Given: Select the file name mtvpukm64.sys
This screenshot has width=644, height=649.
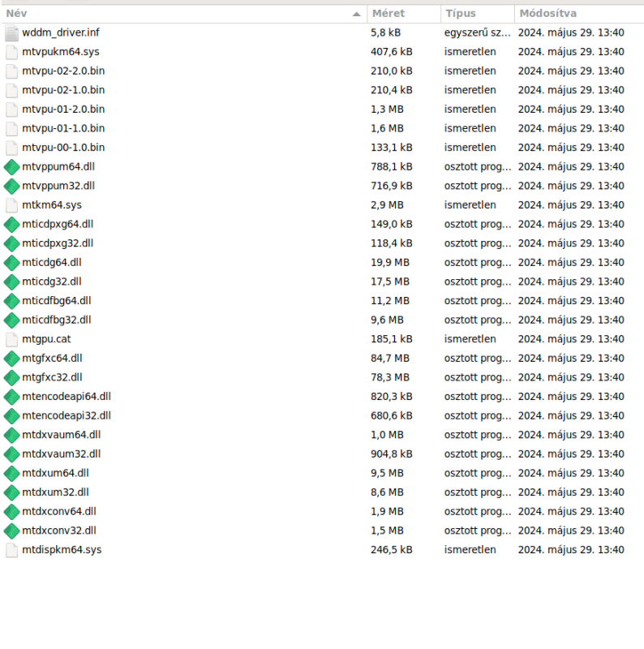Looking at the screenshot, I should point(61,52).
